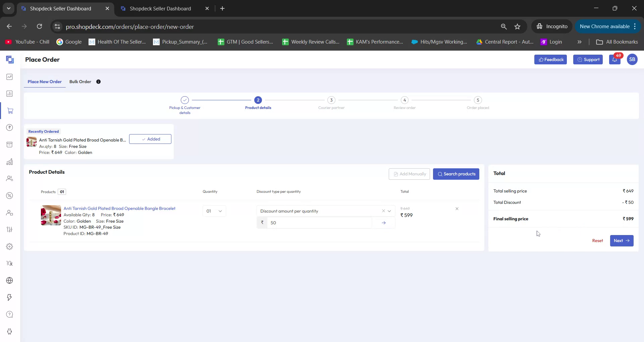Click the inventory box icon in sidebar
The height and width of the screenshot is (342, 644).
(10, 145)
